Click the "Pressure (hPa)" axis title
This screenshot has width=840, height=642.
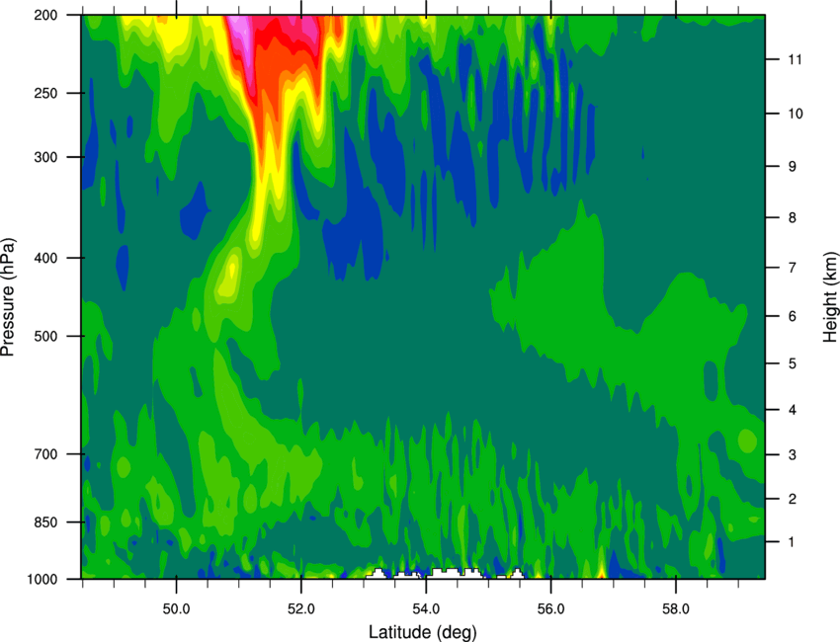[8, 297]
